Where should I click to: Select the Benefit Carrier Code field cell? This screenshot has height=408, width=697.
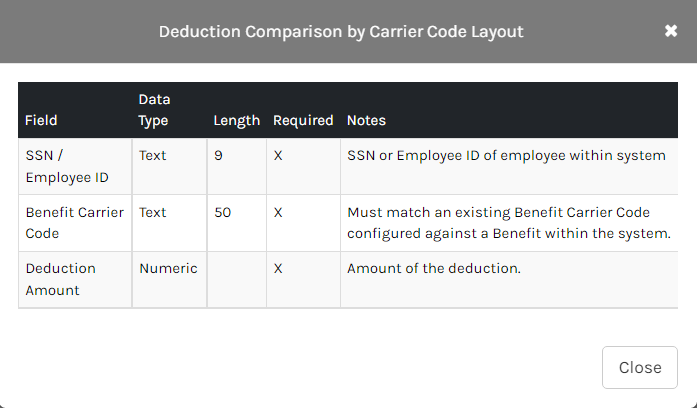(73, 223)
